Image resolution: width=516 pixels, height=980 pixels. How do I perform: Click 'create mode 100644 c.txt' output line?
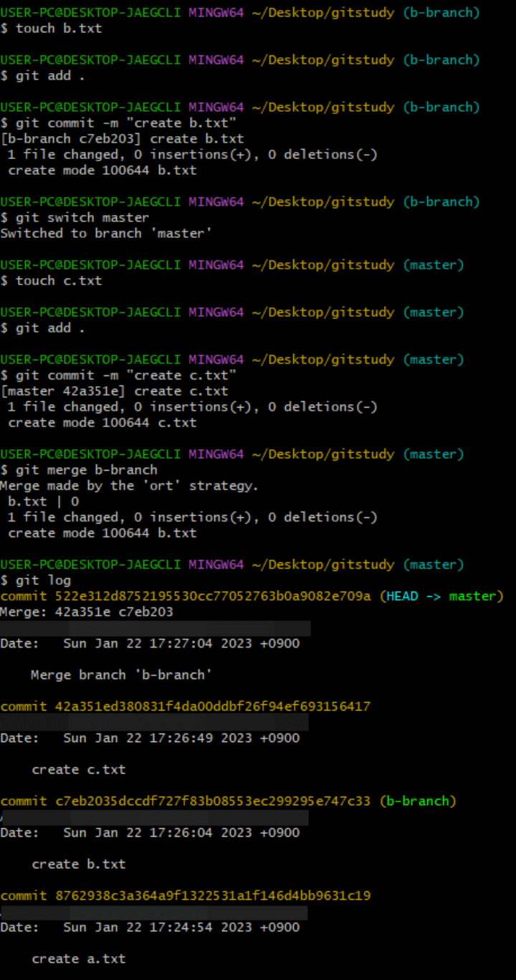click(102, 423)
